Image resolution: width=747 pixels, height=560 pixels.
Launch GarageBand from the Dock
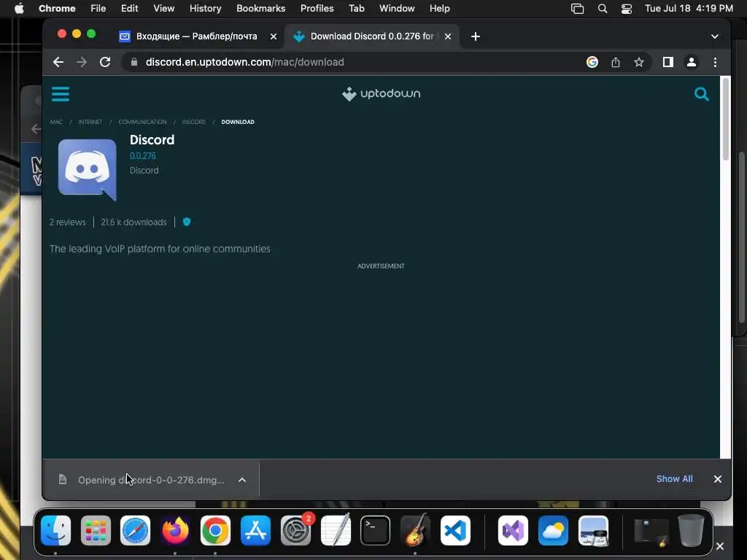[x=415, y=530]
